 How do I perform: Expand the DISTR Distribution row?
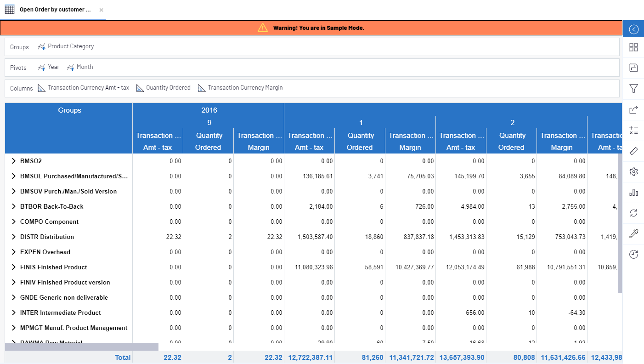click(x=14, y=237)
